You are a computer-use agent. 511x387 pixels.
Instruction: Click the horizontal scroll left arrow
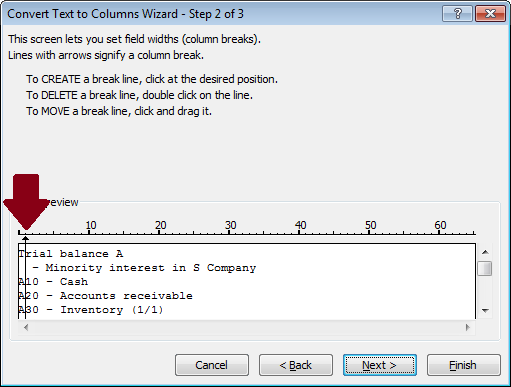[26, 327]
